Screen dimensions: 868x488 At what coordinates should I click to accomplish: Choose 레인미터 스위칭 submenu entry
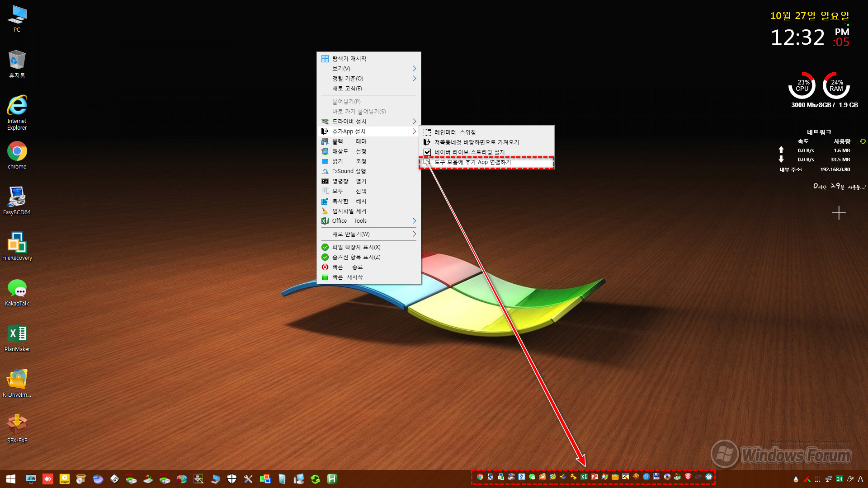(486, 132)
